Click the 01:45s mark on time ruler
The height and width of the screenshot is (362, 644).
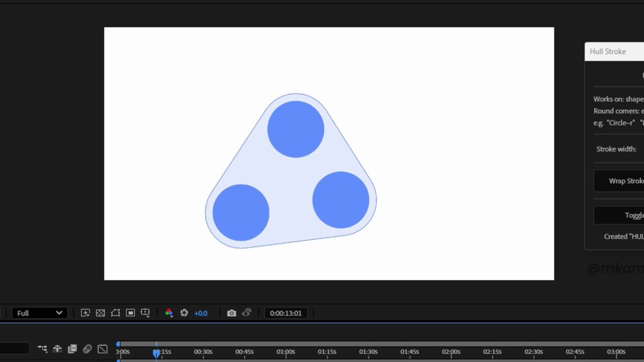(409, 352)
